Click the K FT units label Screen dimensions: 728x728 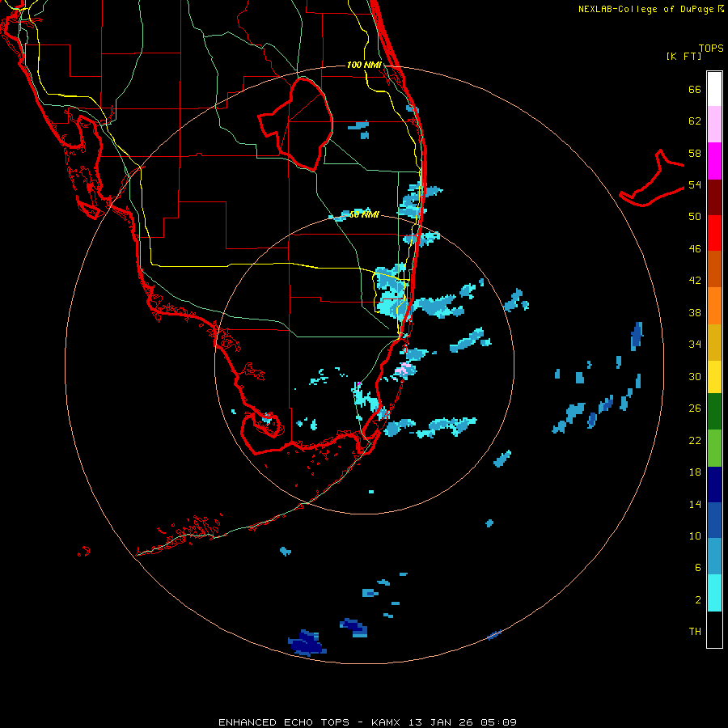684,56
